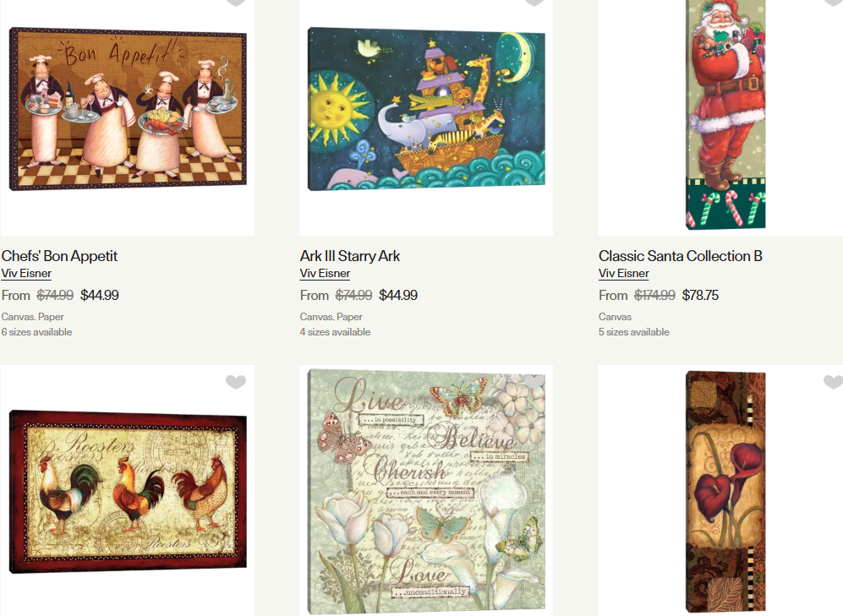Screen dimensions: 843x616
Task: Open Chefs' Bon Appetit canvas image
Action: coord(128,109)
